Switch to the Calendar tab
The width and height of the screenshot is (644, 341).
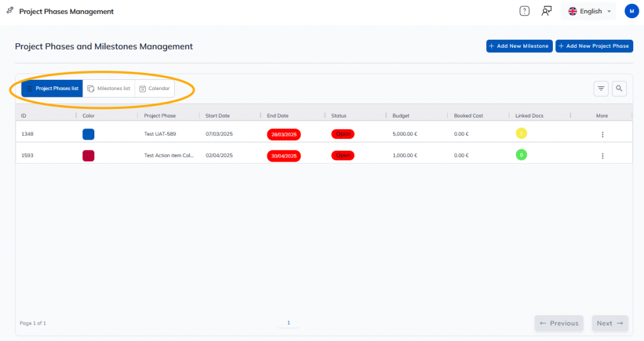tap(154, 89)
